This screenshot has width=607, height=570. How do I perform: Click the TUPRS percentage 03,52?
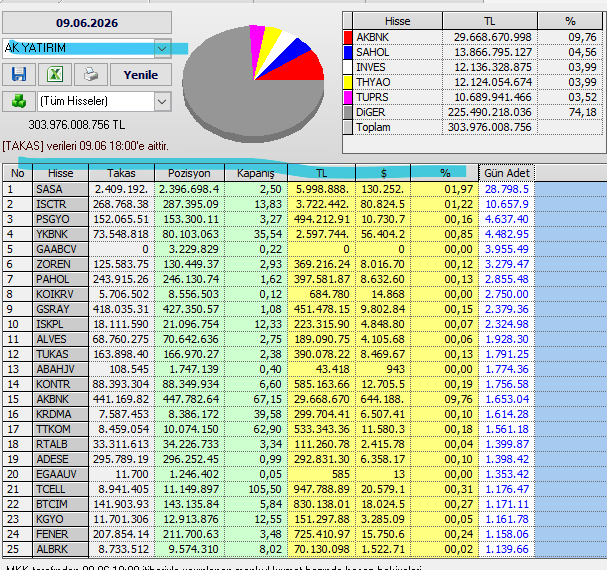click(x=570, y=97)
